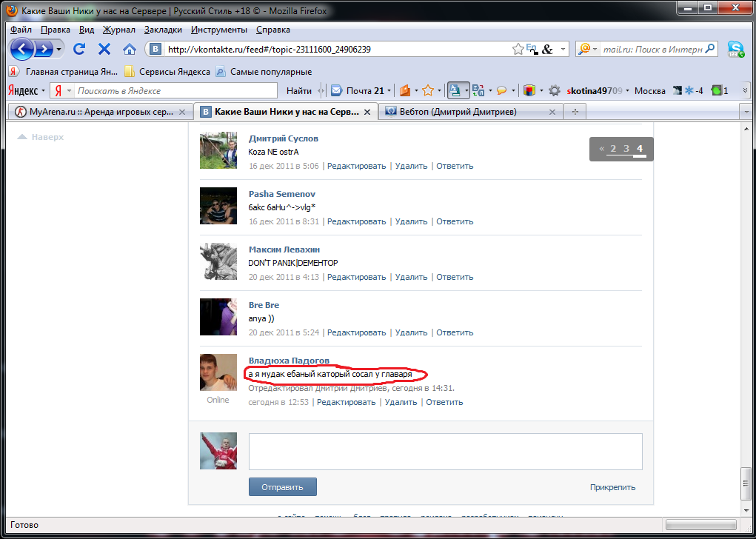Screen dimensions: 756x539
Task: Open the Закладки menu
Action: 163,30
